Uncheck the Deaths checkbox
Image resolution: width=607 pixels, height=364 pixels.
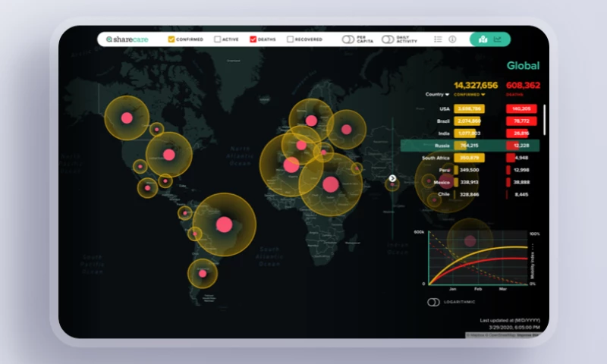253,39
